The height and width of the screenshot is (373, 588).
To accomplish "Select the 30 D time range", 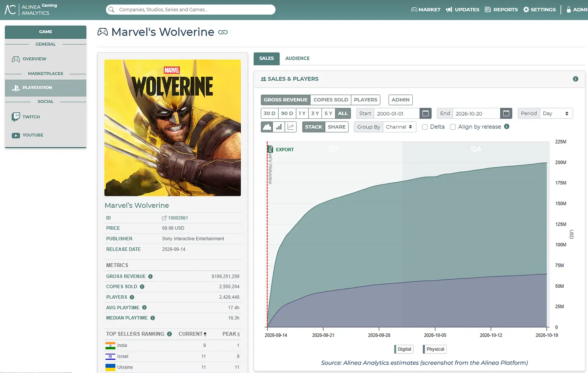I will [x=269, y=114].
